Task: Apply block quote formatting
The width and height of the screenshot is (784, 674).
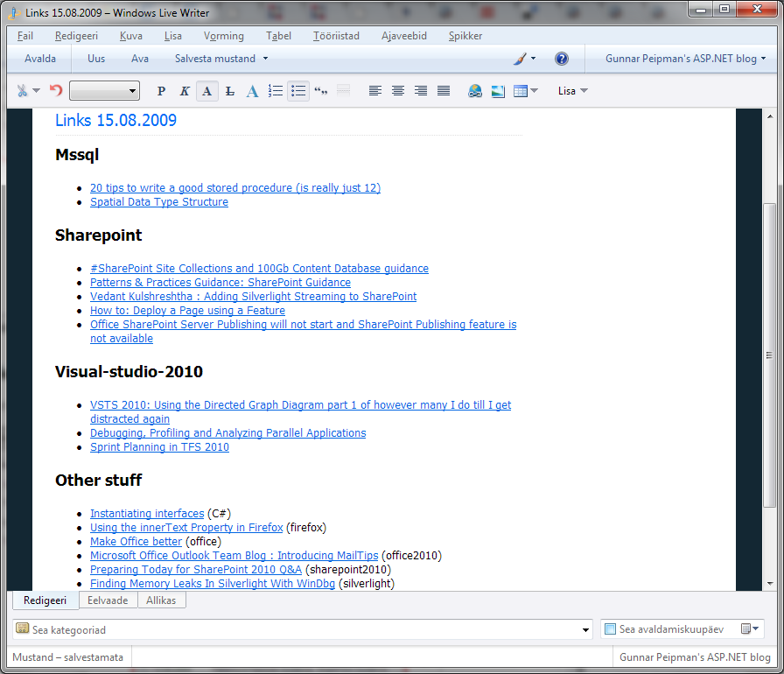Action: click(321, 91)
